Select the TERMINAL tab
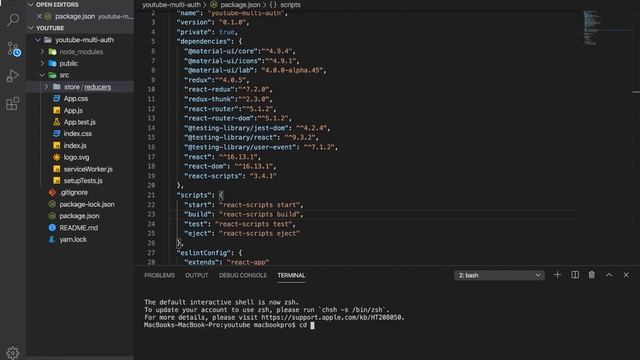 tap(291, 276)
